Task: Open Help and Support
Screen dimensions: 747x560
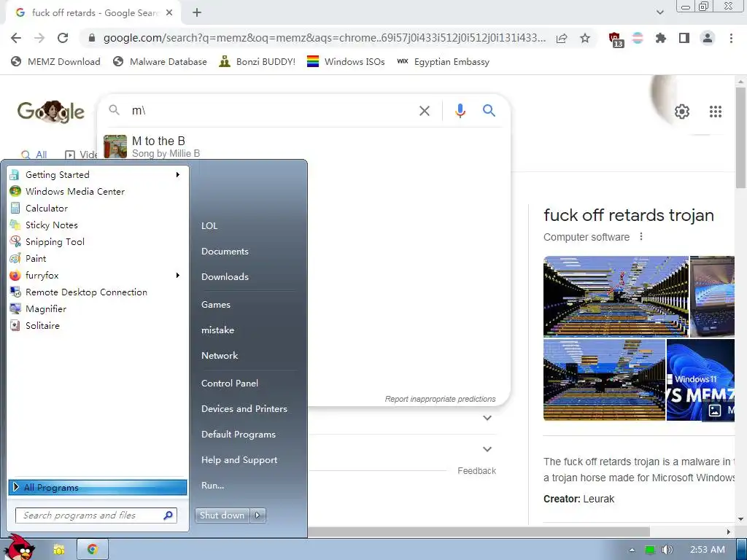Action: click(x=239, y=460)
